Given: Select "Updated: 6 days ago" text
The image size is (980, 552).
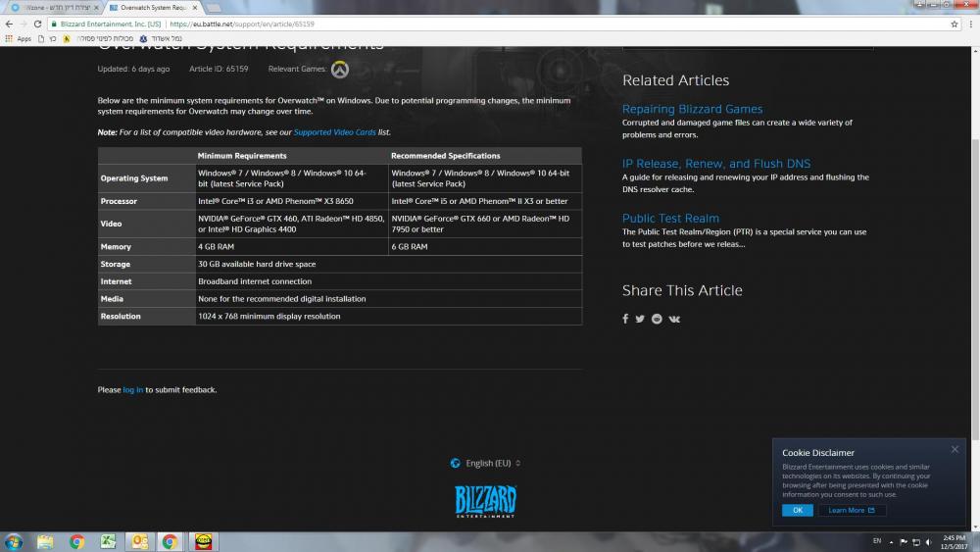Looking at the screenshot, I should point(133,69).
